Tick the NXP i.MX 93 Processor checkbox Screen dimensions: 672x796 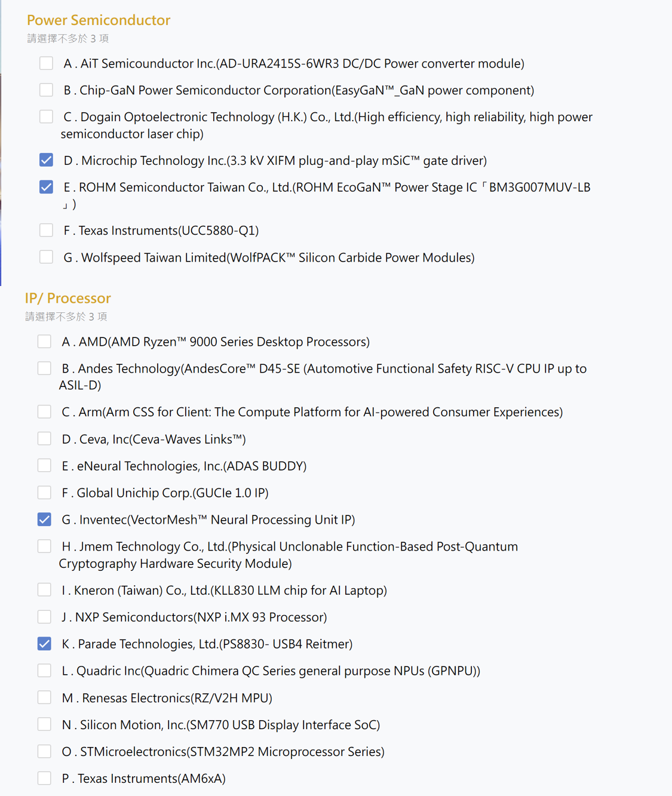click(x=44, y=616)
